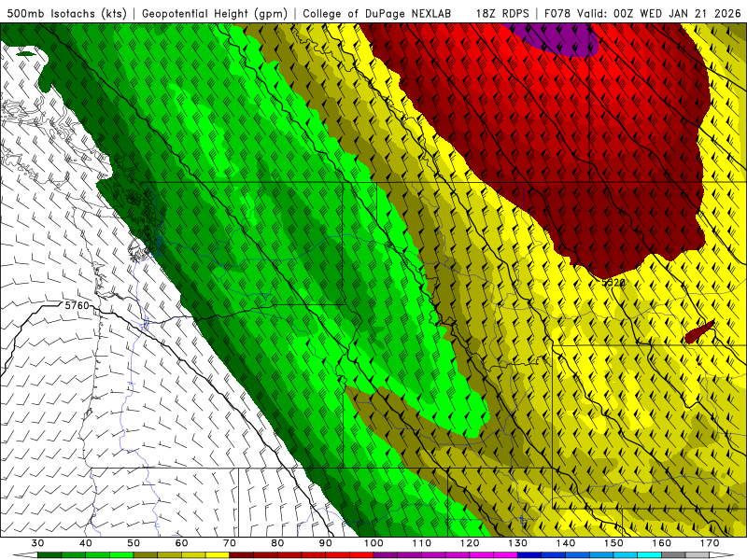Screen dimensions: 747x560
Task: Click the 30 value on the color scale
Action: click(37, 543)
